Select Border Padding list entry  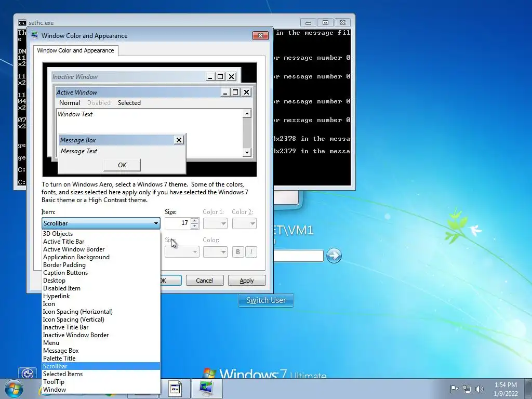pyautogui.click(x=101, y=265)
